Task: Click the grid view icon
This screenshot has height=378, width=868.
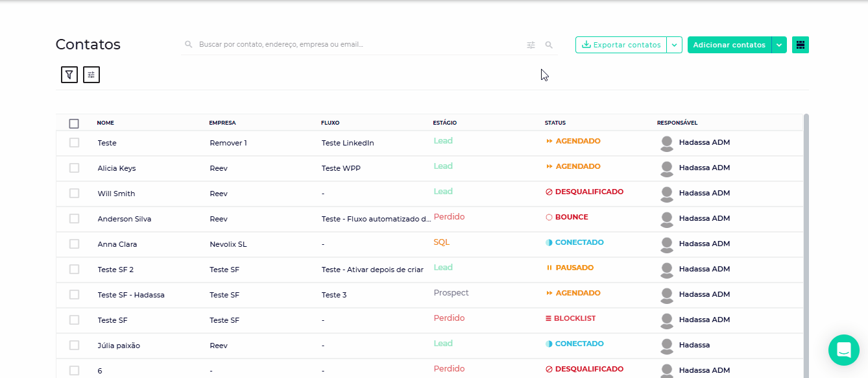Action: point(801,45)
